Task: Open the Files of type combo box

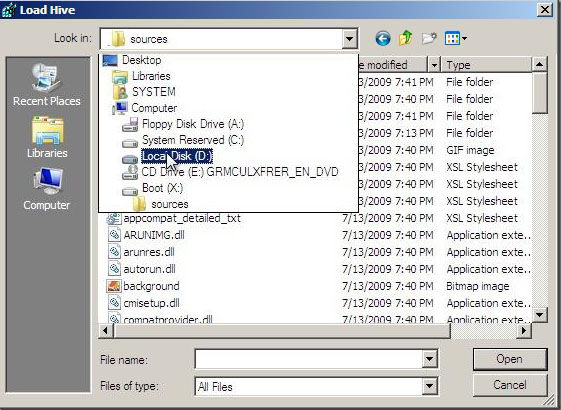Action: pos(316,386)
